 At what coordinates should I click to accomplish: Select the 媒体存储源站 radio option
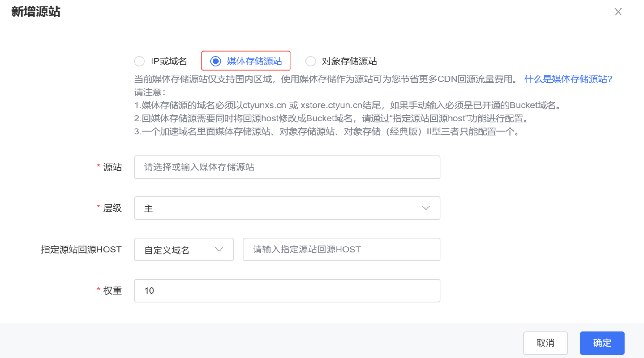point(216,61)
